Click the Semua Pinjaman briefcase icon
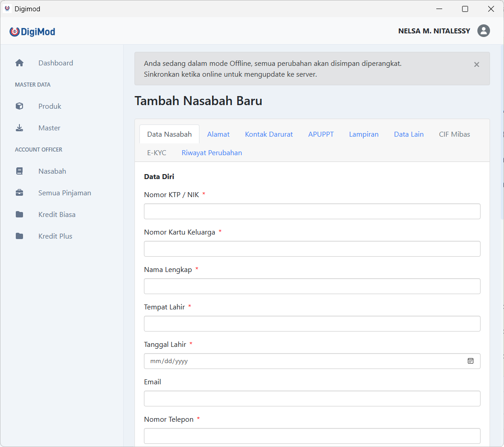This screenshot has width=504, height=447. pos(19,193)
